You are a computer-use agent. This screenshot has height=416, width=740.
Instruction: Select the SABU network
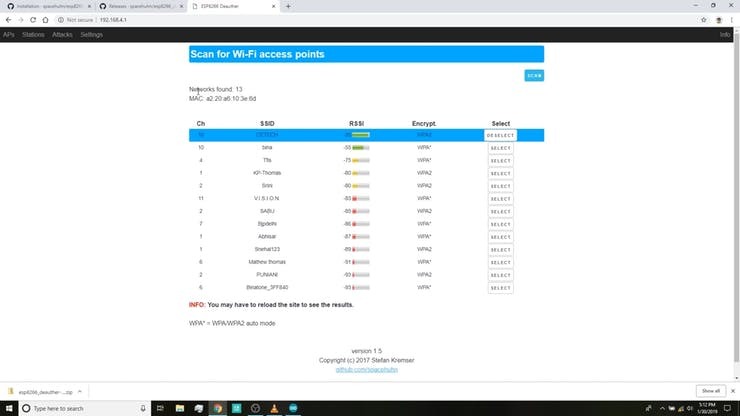[x=501, y=212]
